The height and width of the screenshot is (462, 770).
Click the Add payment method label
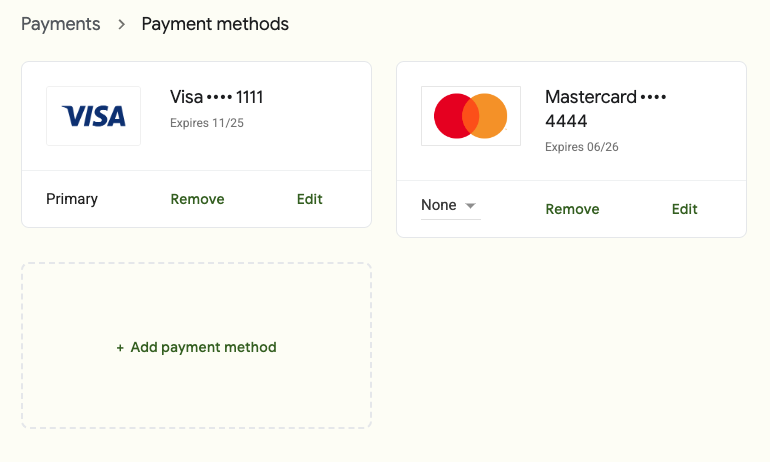point(203,348)
